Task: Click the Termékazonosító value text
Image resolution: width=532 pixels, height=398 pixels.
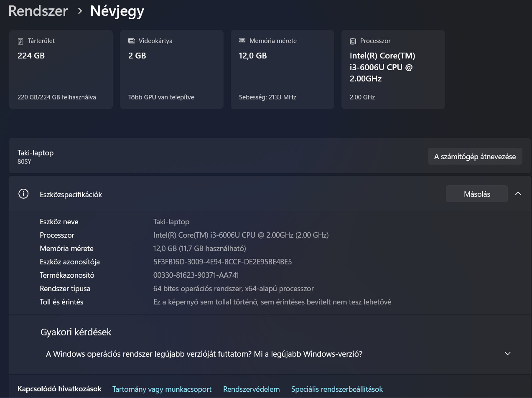Action: (196, 275)
